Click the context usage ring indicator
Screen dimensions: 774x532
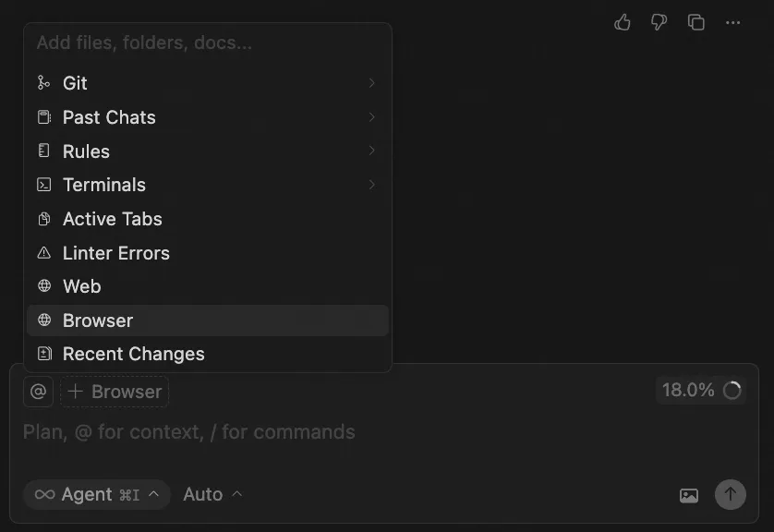point(732,391)
